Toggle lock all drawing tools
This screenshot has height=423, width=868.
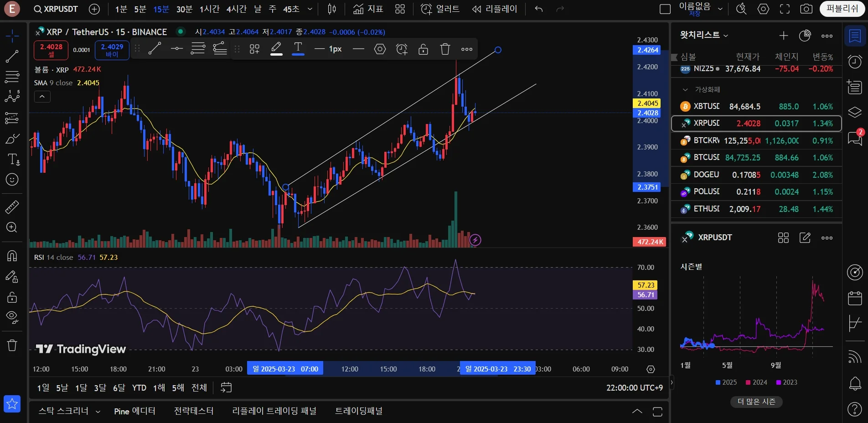tap(12, 297)
